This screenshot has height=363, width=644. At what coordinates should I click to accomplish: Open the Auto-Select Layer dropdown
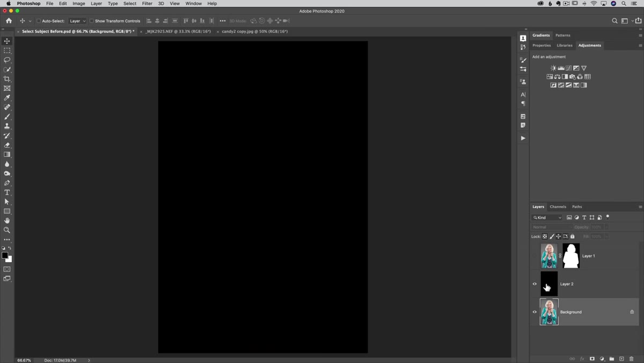coord(77,21)
